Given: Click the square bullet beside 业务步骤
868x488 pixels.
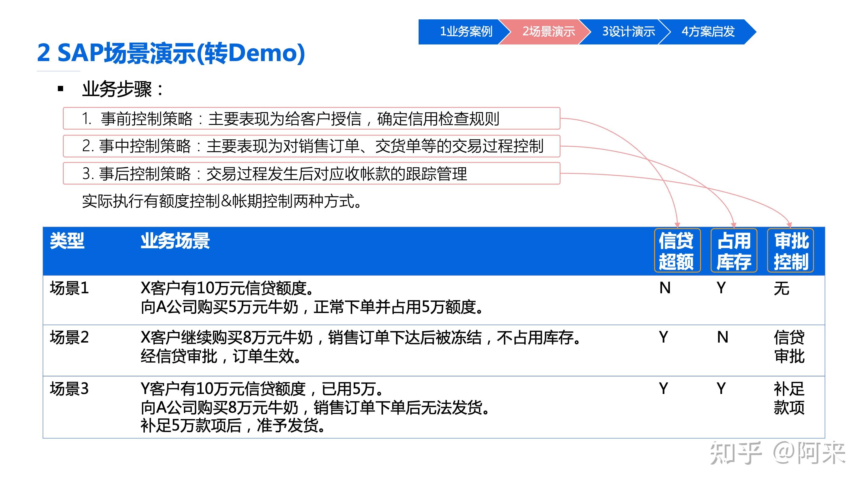Looking at the screenshot, I should tap(60, 88).
